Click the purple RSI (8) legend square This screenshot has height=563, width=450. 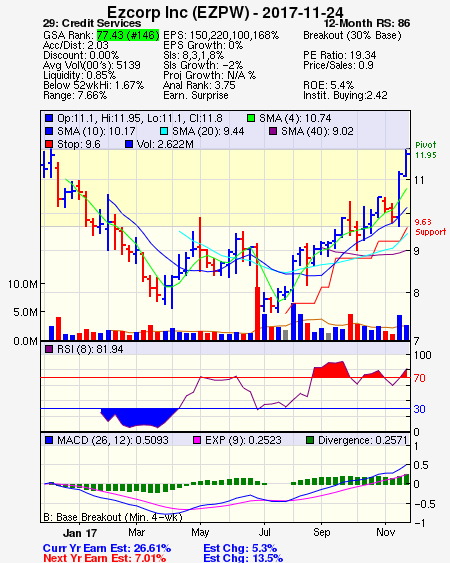coord(49,349)
